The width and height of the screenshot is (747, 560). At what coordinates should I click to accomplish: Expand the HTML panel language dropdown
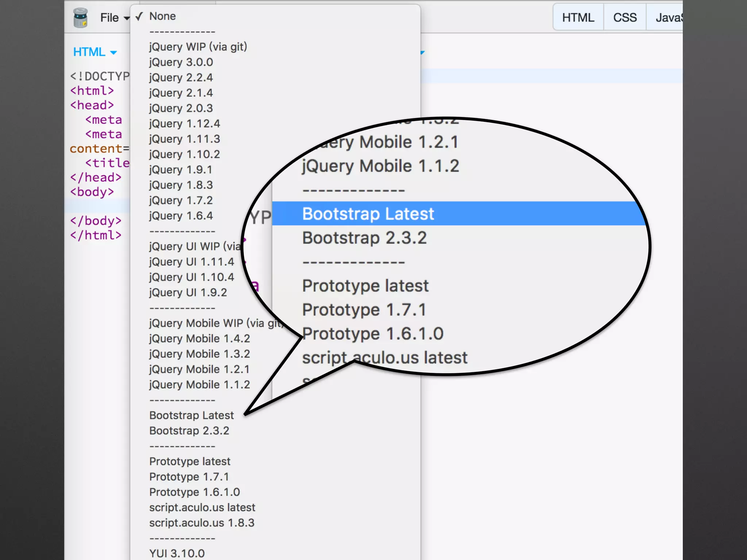(95, 52)
